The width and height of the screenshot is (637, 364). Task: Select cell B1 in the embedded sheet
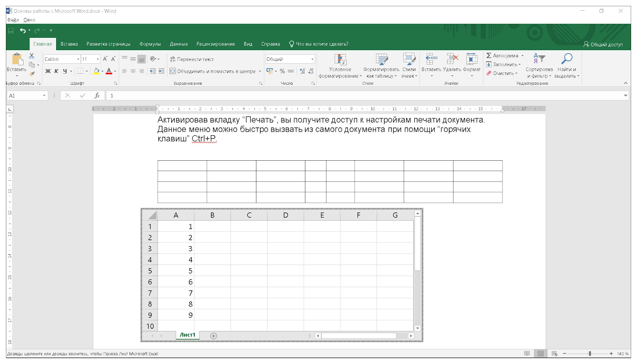coord(212,226)
